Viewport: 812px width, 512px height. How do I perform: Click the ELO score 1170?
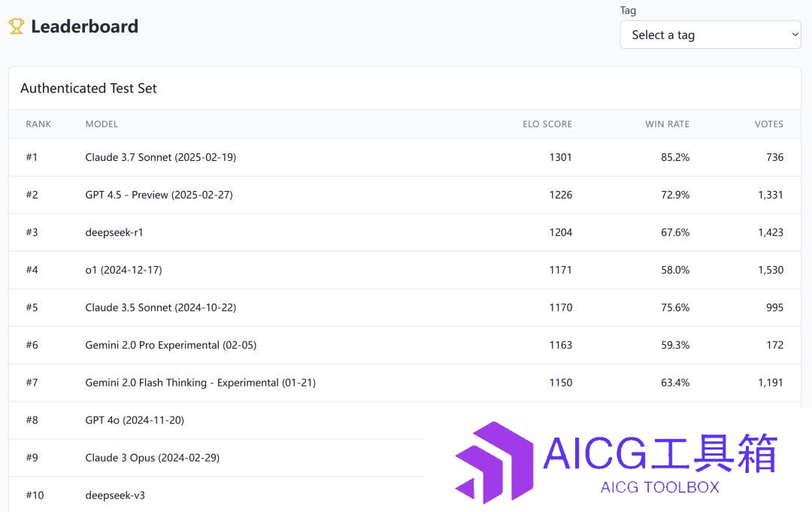click(561, 308)
